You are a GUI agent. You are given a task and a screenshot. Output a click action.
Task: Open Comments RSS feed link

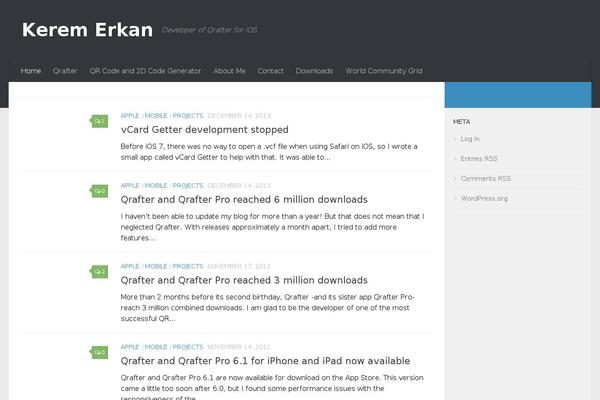[x=486, y=179]
